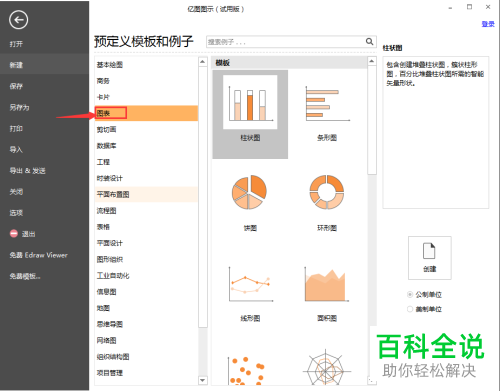This screenshot has height=391, width=500.
Task: Select the 面积图 area chart template
Action: pos(327,293)
